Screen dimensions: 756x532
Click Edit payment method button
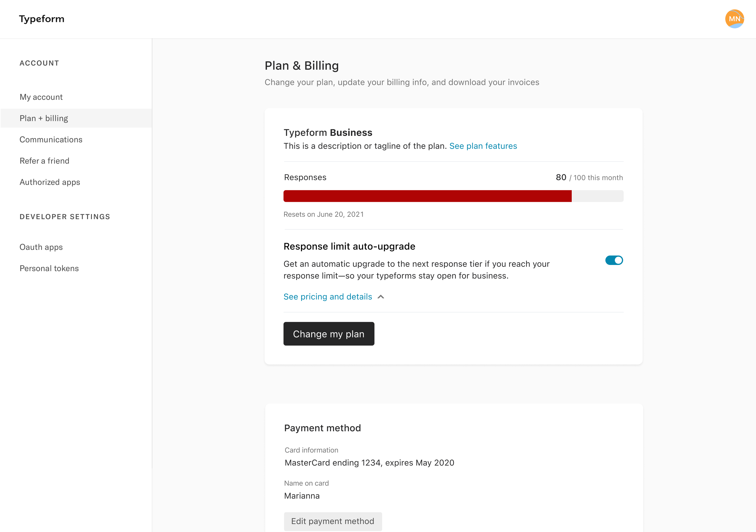(333, 521)
